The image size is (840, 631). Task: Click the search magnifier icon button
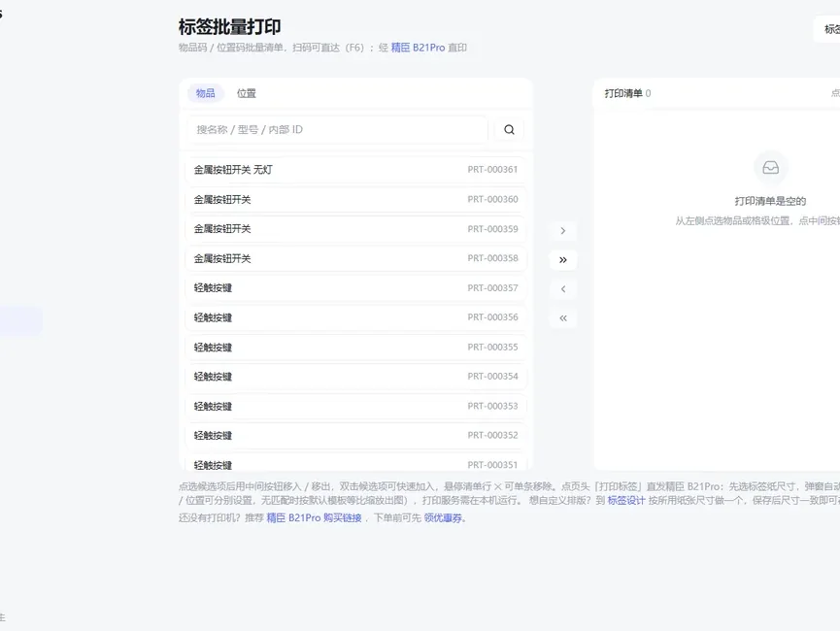click(x=509, y=130)
